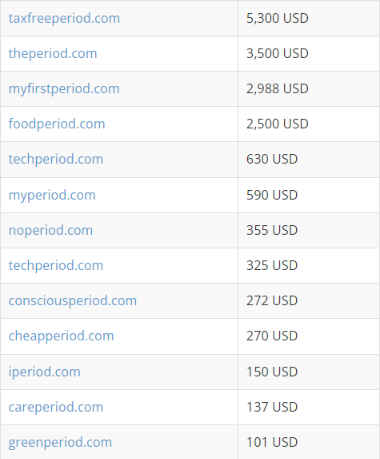Open the consciousperiod.com link
The image size is (380, 459).
[x=73, y=301]
